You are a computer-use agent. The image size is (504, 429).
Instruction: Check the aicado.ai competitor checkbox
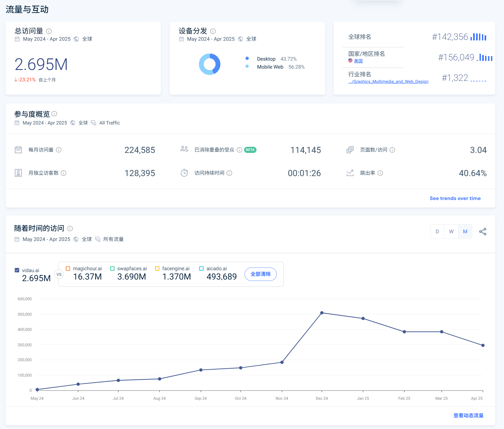pyautogui.click(x=201, y=269)
